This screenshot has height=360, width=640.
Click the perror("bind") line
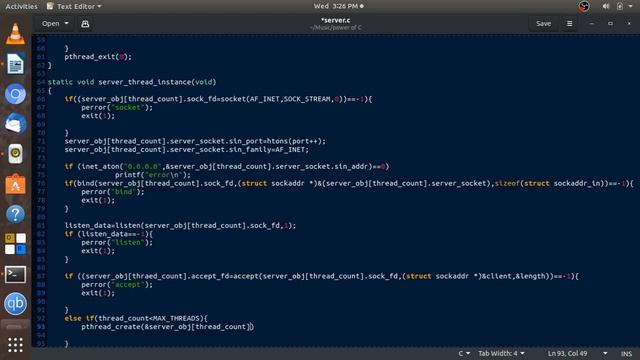pos(113,192)
